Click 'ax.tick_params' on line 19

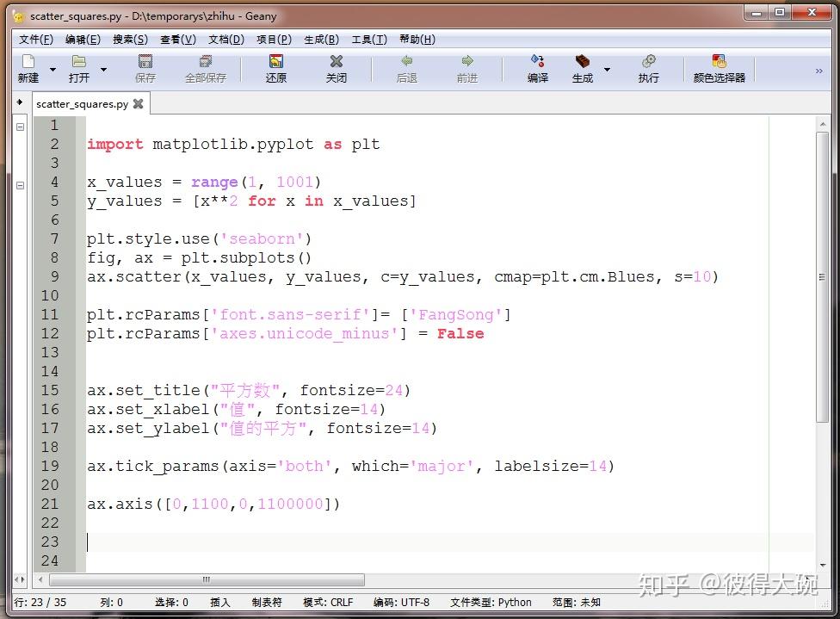click(153, 467)
